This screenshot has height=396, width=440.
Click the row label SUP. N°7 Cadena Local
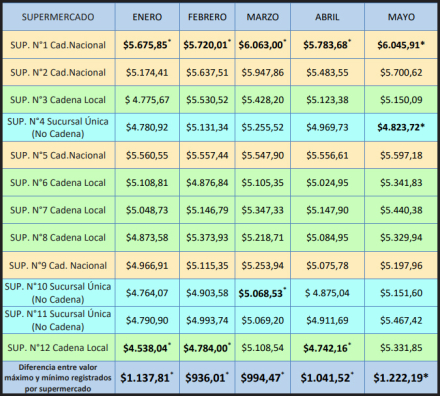58,210
